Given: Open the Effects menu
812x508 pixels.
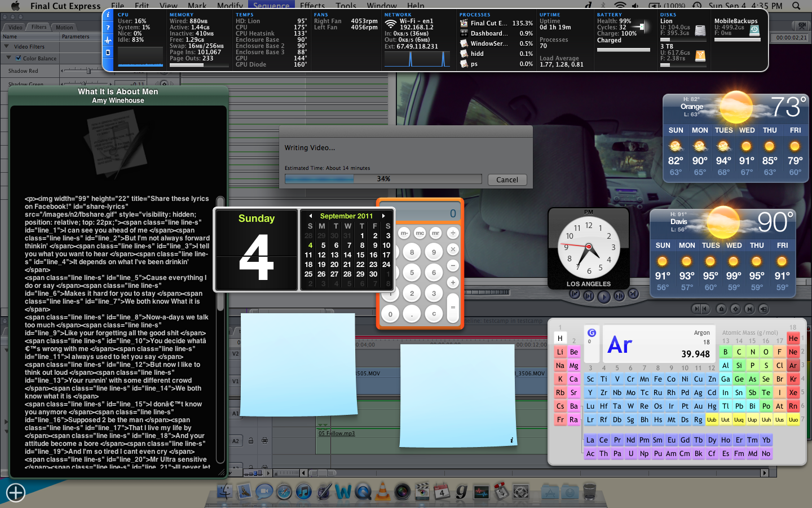Looking at the screenshot, I should click(x=312, y=6).
